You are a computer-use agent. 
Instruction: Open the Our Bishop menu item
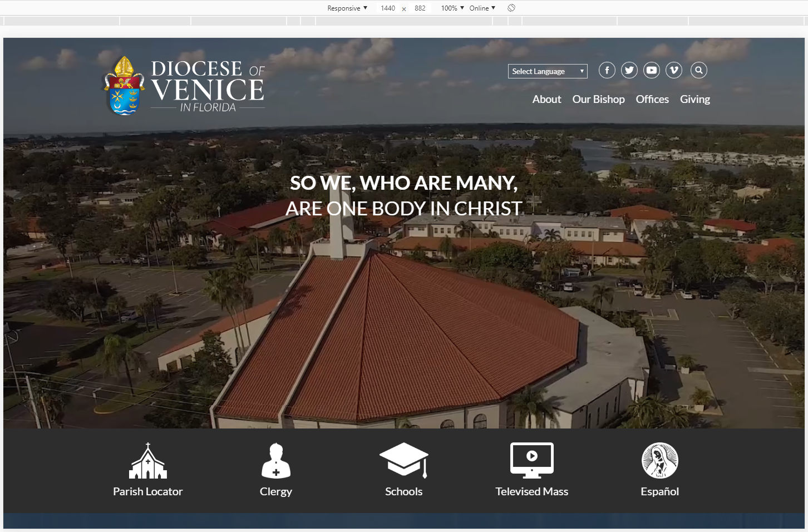598,99
